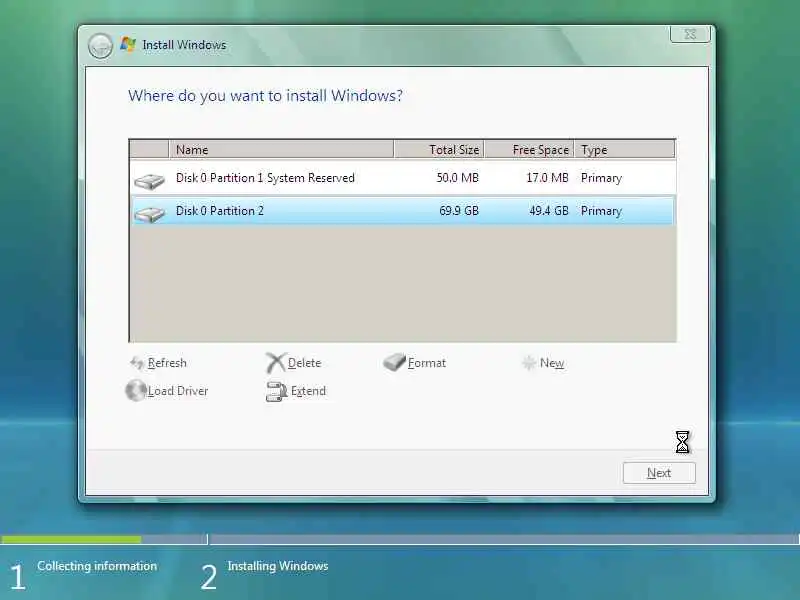Click the back arrow in title bar
The image size is (800, 600).
click(x=100, y=46)
